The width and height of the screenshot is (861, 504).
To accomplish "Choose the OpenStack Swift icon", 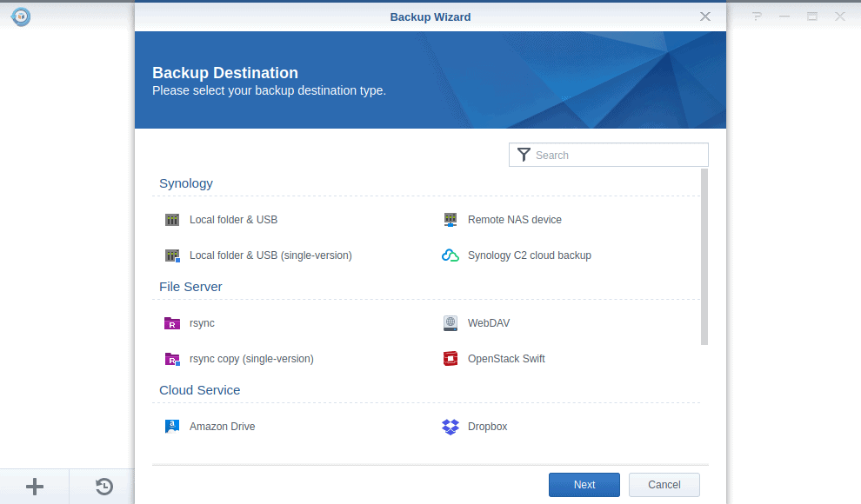I will pos(451,358).
